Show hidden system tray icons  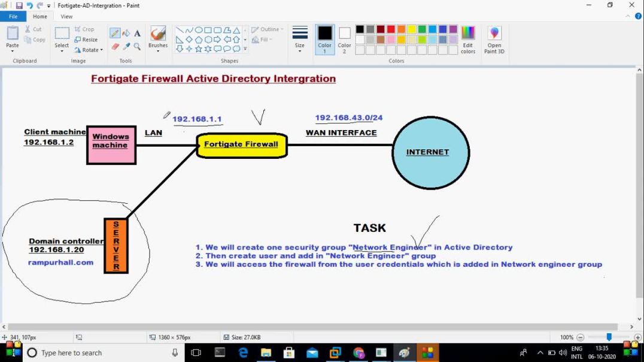pos(540,353)
